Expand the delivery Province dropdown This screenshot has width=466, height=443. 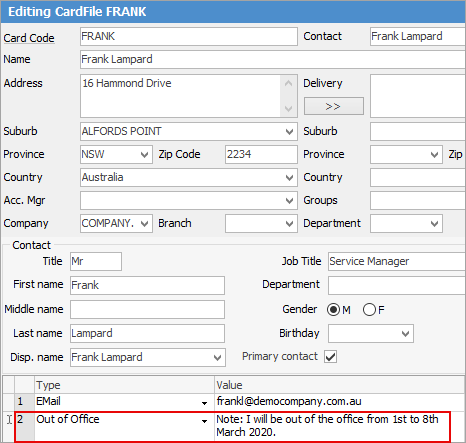(434, 155)
